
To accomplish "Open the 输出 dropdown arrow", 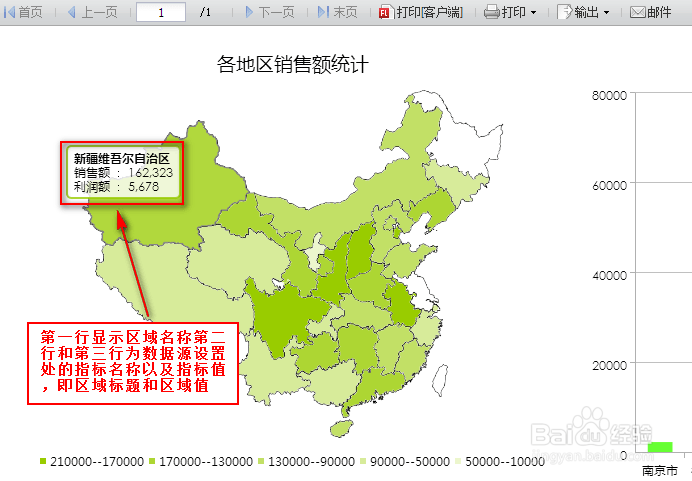I will click(x=606, y=13).
